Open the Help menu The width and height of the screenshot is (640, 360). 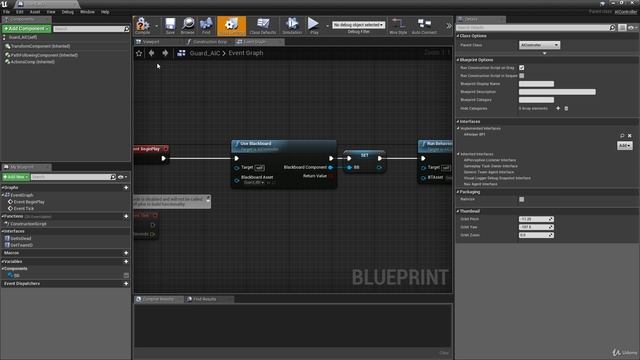[105, 12]
